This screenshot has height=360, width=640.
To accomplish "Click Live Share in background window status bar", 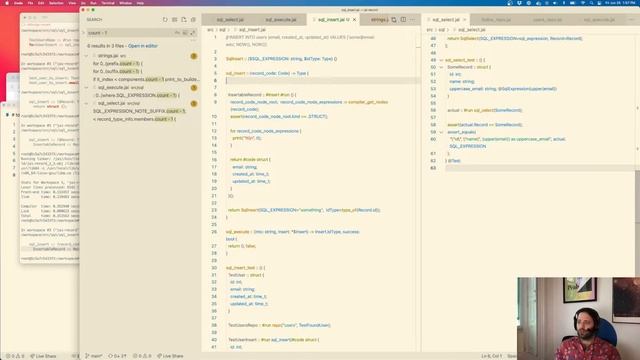I will [x=43, y=356].
